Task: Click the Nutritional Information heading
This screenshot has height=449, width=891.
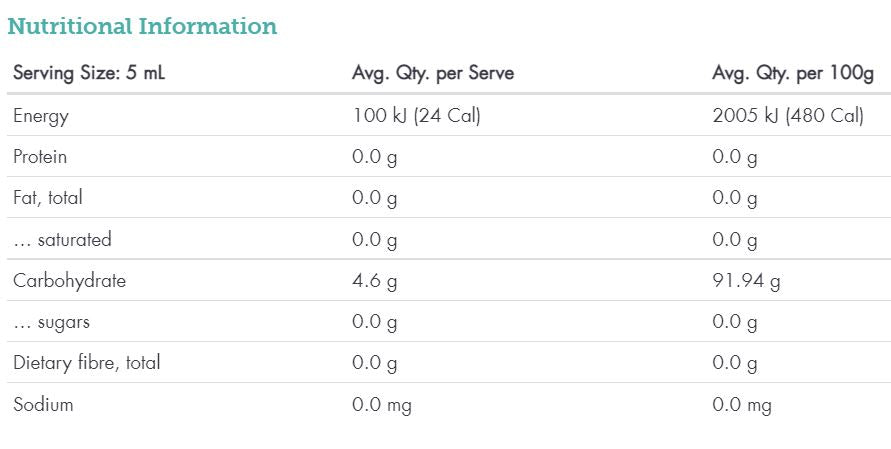Action: click(142, 27)
